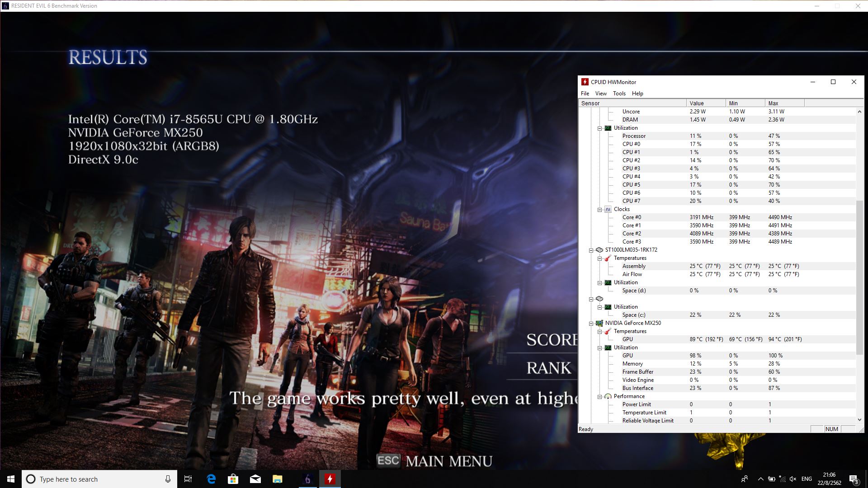Click the ESC MAIN MENU button
This screenshot has width=868, height=488.
pyautogui.click(x=434, y=461)
